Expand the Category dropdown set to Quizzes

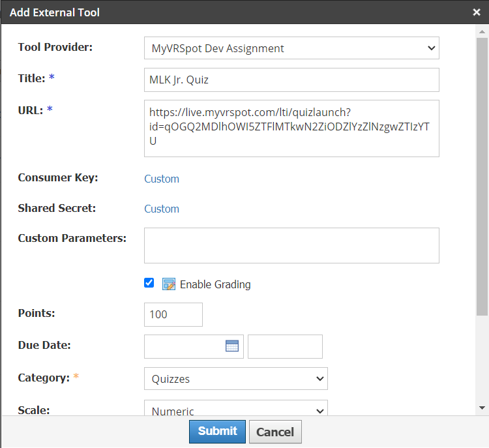pyautogui.click(x=235, y=379)
